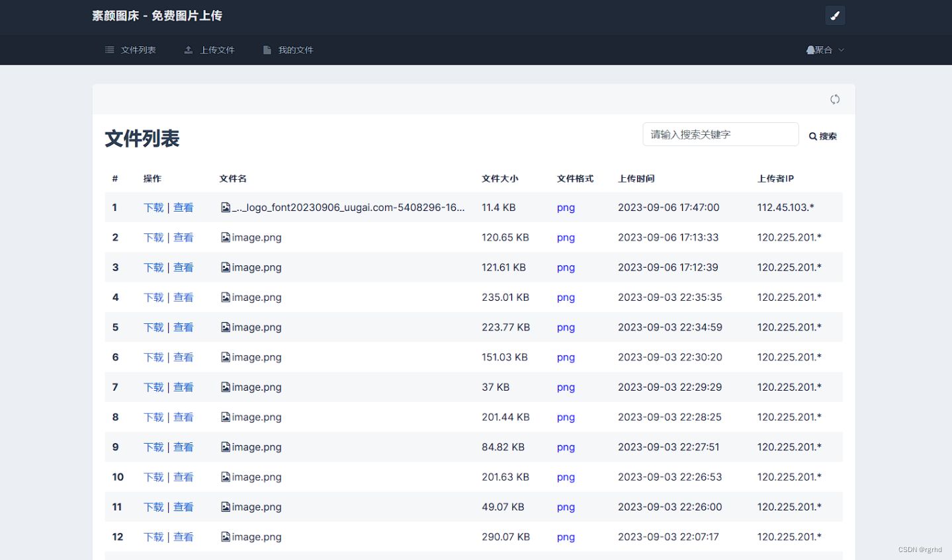View the file in row 4
This screenshot has width=952, height=560.
tap(183, 298)
